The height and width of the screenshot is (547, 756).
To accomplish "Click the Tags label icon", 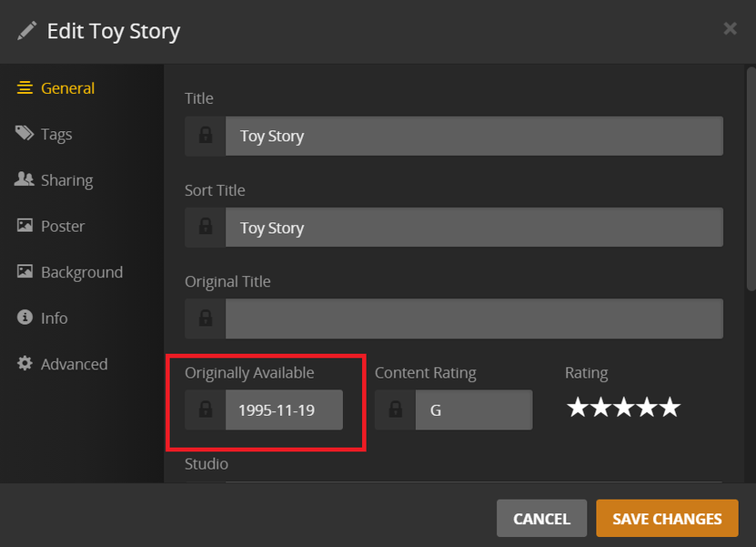I will pos(24,133).
